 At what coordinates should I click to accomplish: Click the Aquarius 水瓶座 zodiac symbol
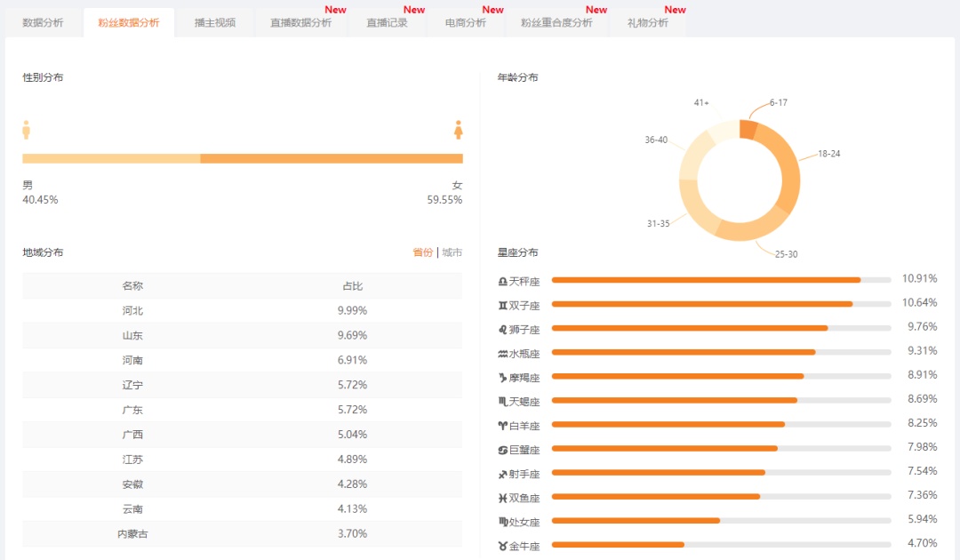click(502, 354)
